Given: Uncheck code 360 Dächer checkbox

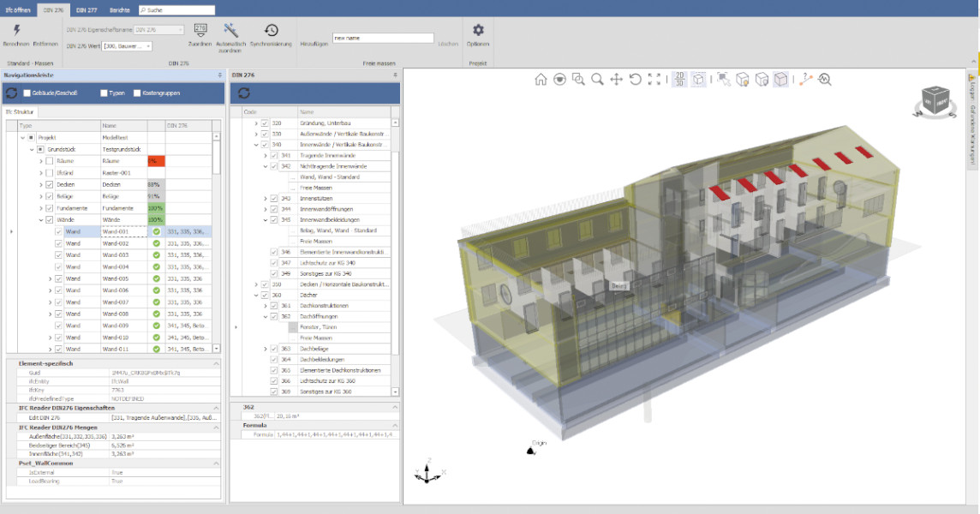Looking at the screenshot, I should [x=265, y=296].
